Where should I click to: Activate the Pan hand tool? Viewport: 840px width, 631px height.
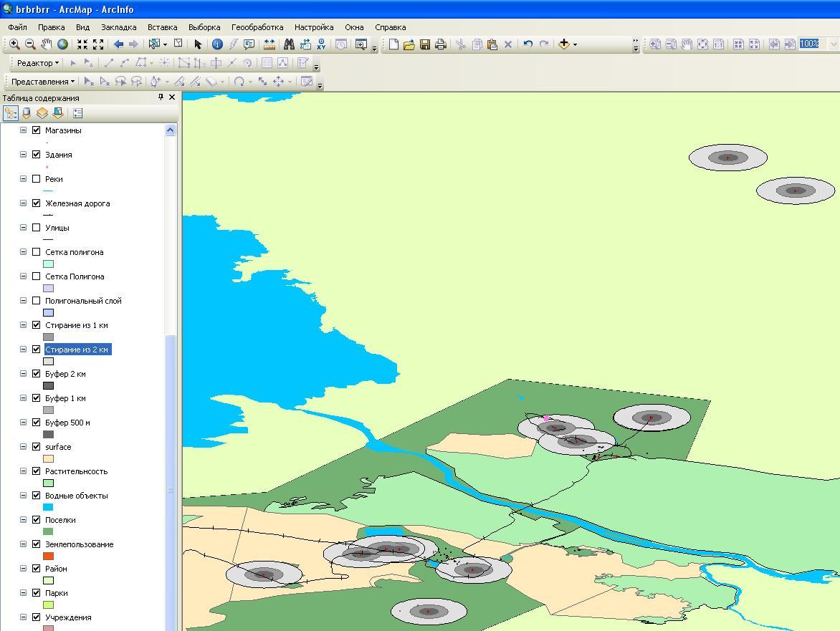click(x=47, y=44)
